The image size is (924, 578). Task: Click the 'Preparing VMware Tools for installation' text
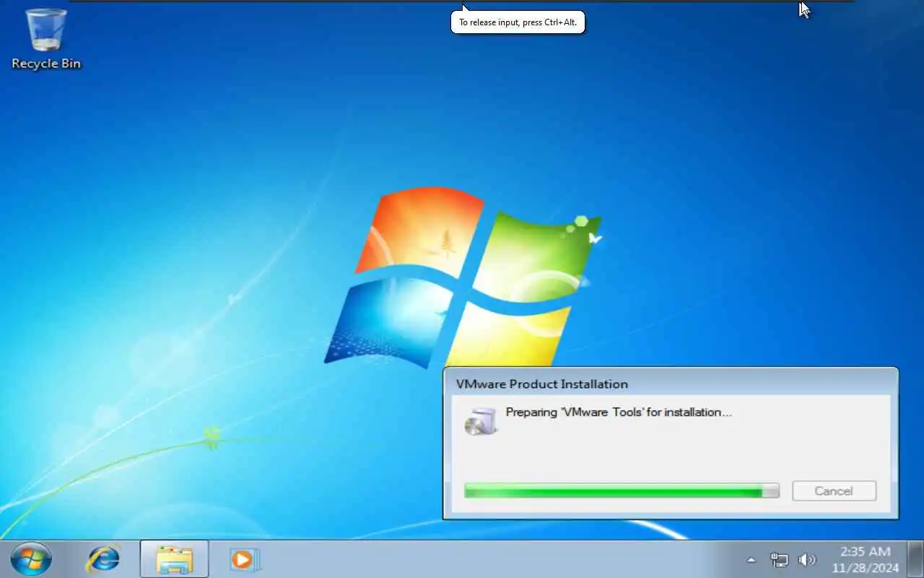619,412
